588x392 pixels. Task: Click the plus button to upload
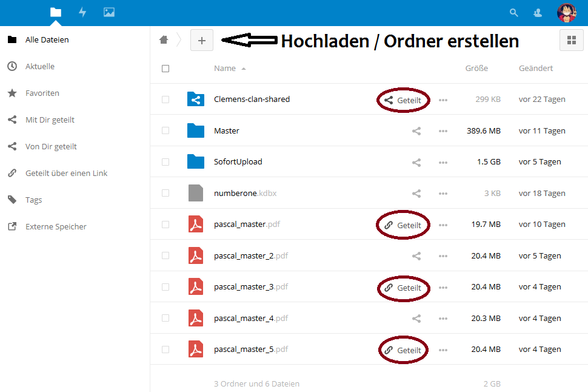(x=202, y=40)
